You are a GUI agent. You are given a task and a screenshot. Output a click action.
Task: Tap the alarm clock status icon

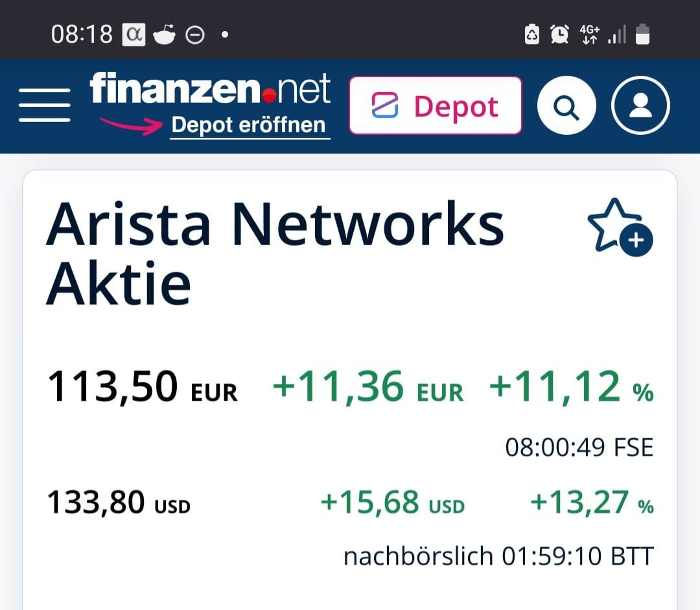(559, 34)
